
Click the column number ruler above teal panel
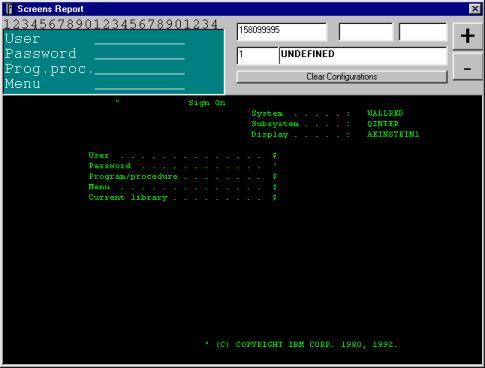click(111, 24)
